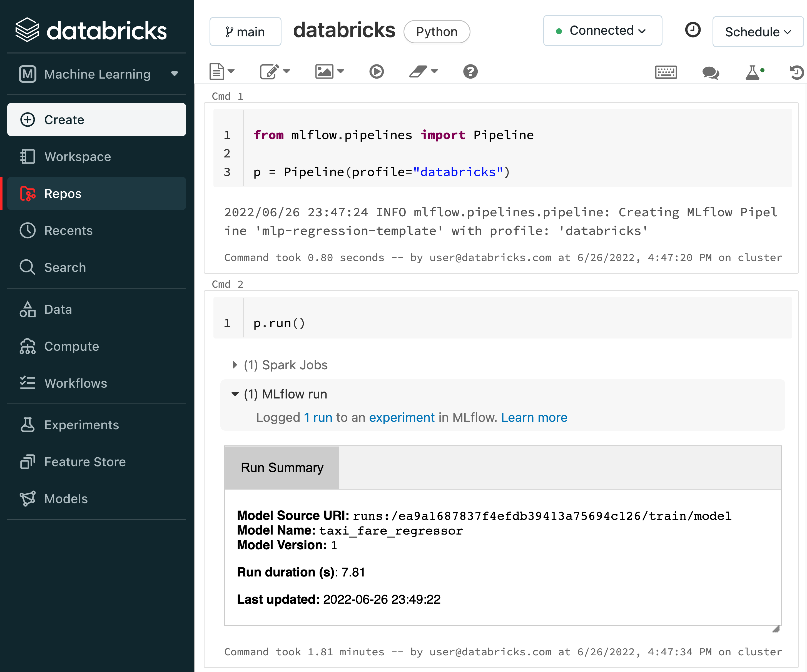
Task: Click the 'Cmd 2' label
Action: [228, 284]
